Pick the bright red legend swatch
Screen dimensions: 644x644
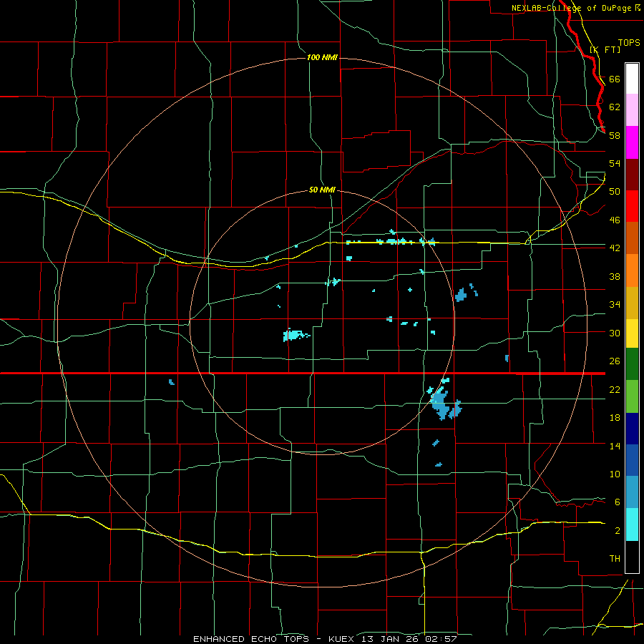(x=632, y=207)
